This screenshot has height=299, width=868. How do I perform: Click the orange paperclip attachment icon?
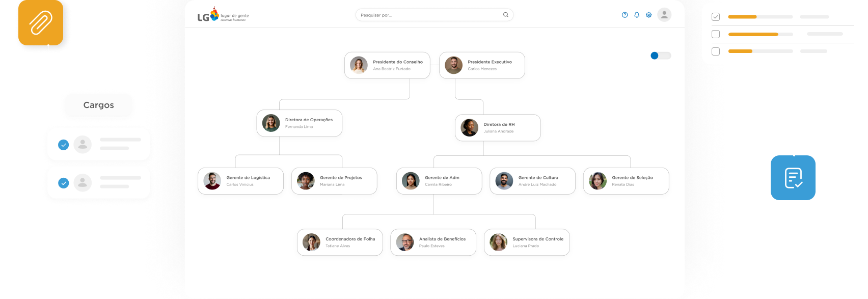(x=41, y=23)
